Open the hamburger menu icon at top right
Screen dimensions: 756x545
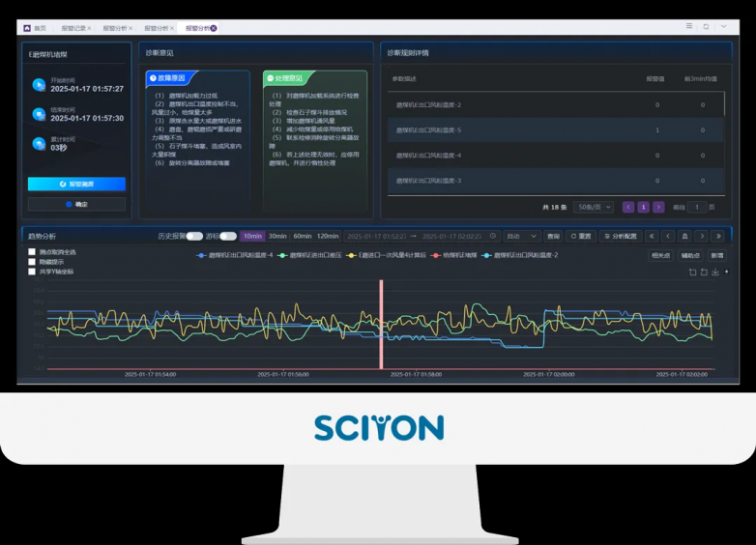click(x=689, y=26)
